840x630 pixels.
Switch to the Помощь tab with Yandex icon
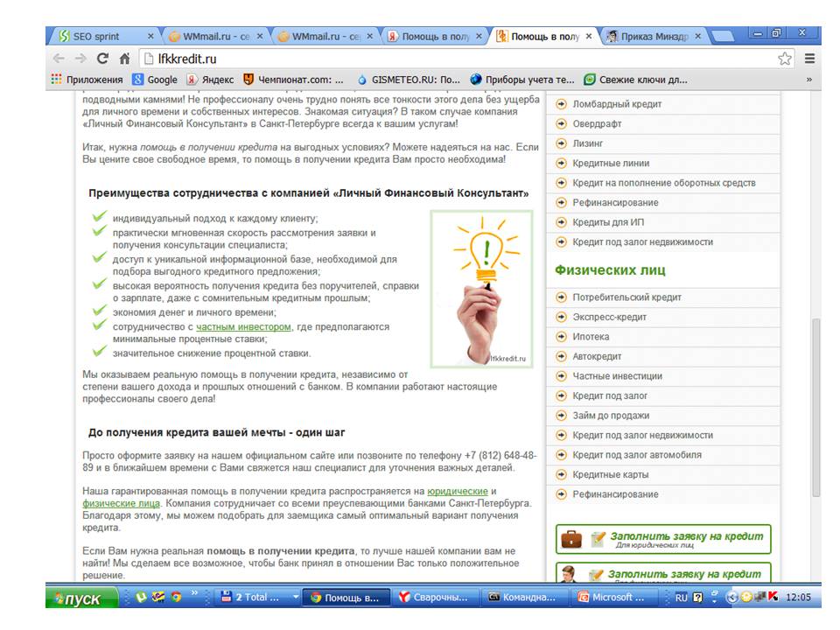point(435,36)
